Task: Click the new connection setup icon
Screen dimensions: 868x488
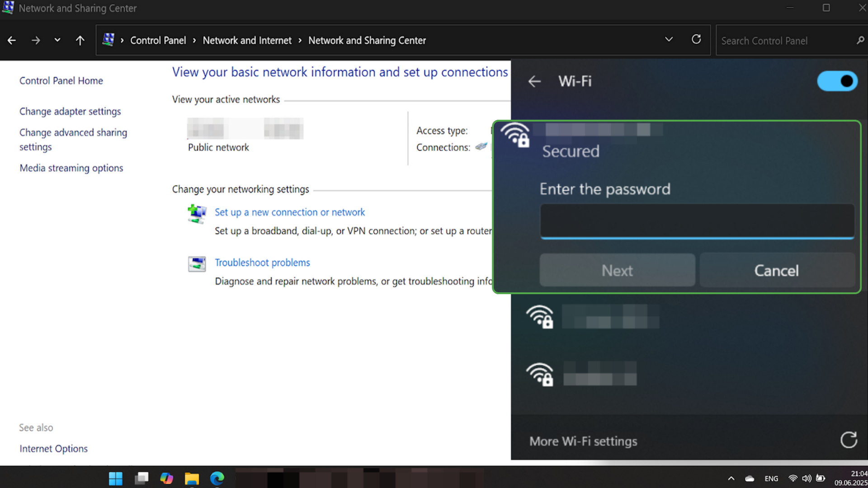Action: click(x=197, y=214)
